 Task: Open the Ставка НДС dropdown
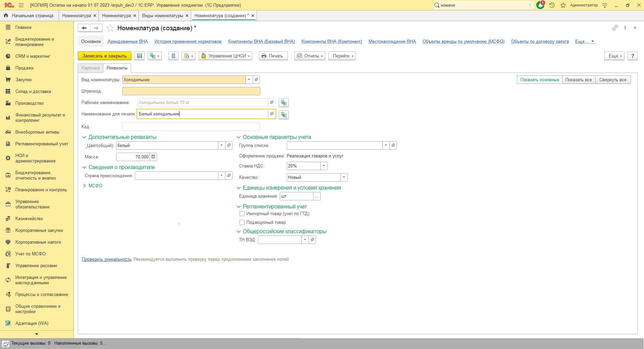pos(324,166)
